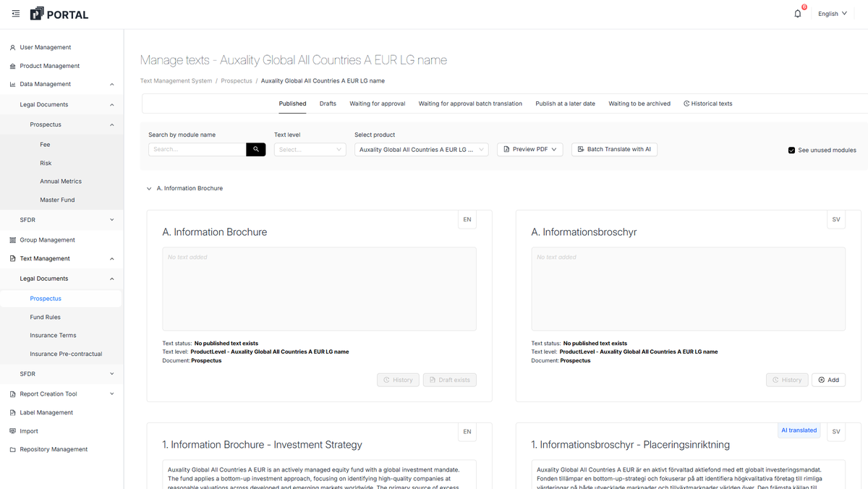
Task: Select Annual Metrics in sidebar
Action: [61, 182]
